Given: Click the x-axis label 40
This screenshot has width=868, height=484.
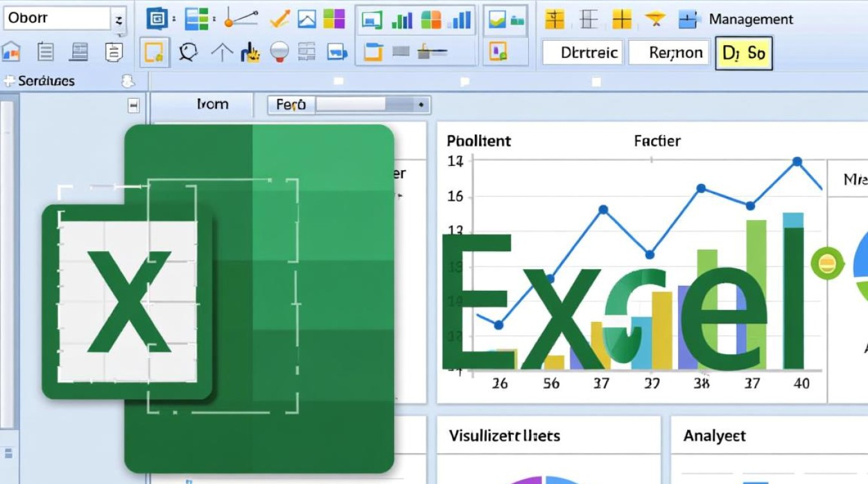Looking at the screenshot, I should coord(801,383).
